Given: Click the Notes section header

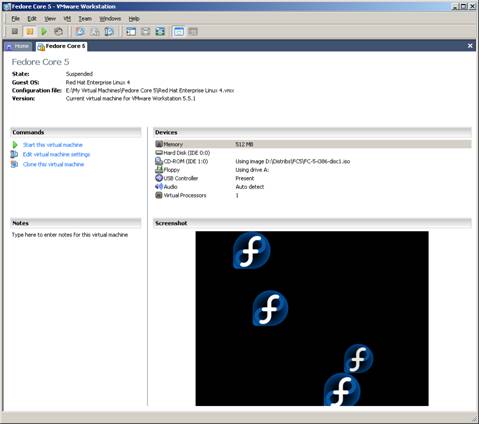Looking at the screenshot, I should click(76, 223).
